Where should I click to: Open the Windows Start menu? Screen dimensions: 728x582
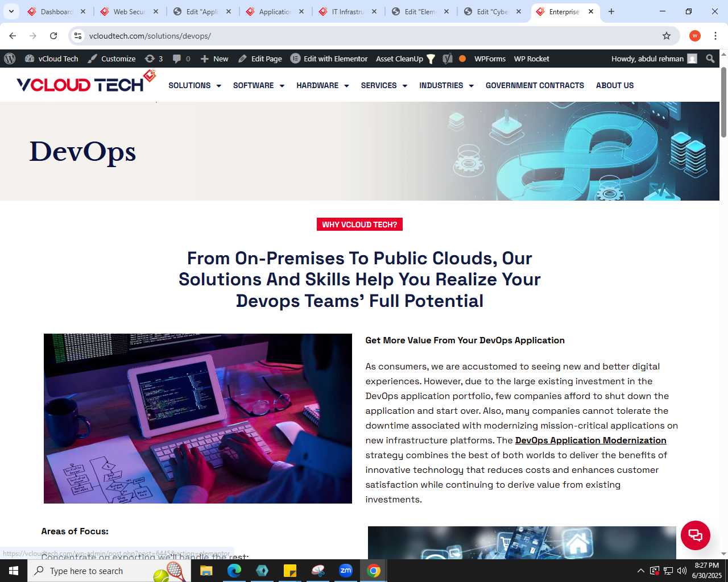tap(14, 571)
